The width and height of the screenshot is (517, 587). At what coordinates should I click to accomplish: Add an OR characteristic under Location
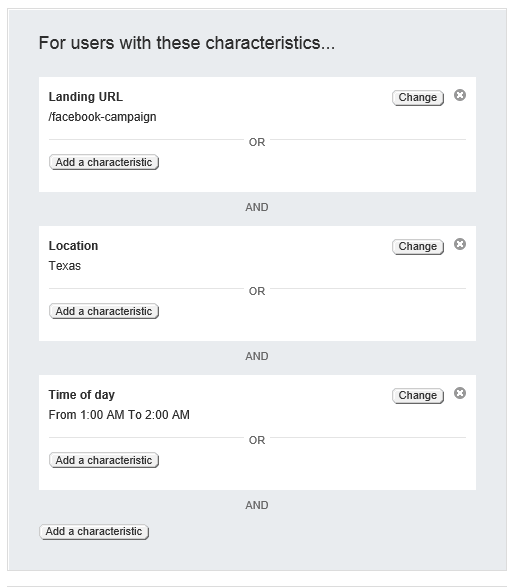click(x=104, y=311)
